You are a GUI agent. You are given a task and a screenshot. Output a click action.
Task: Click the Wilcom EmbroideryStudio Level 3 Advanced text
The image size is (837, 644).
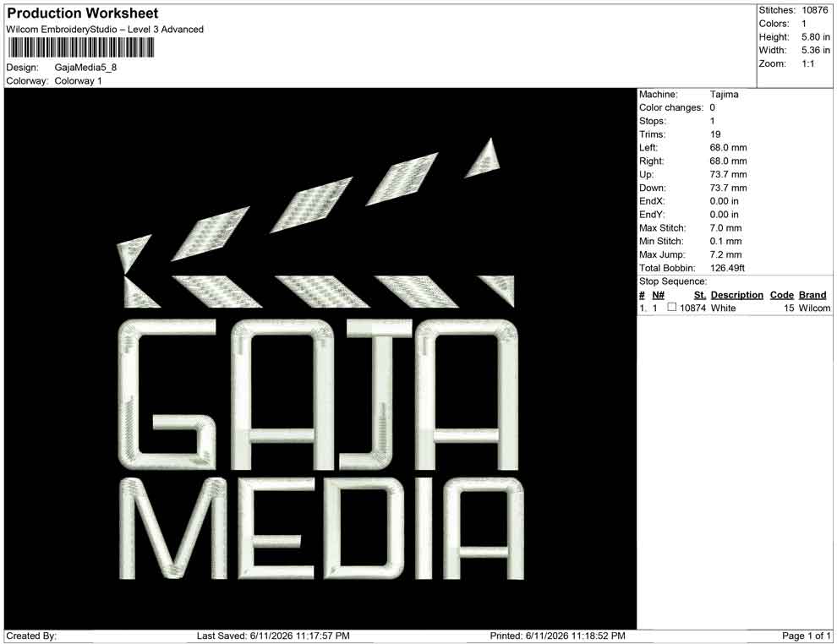[105, 30]
